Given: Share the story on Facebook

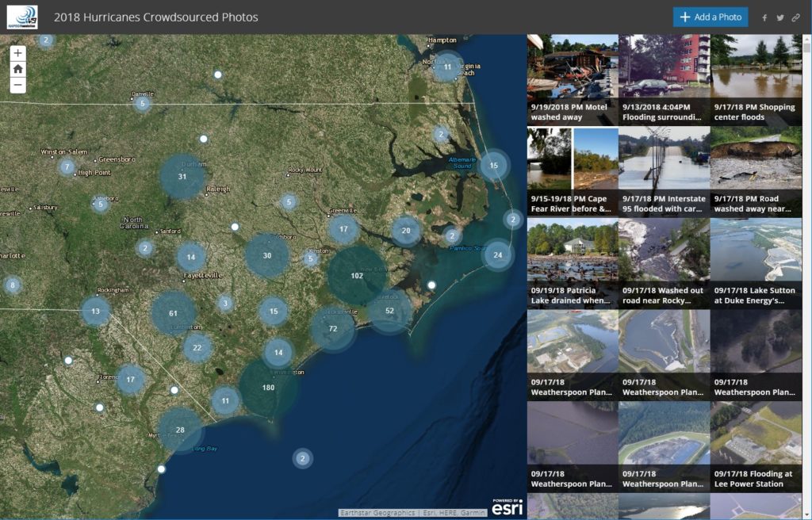Looking at the screenshot, I should 764,17.
